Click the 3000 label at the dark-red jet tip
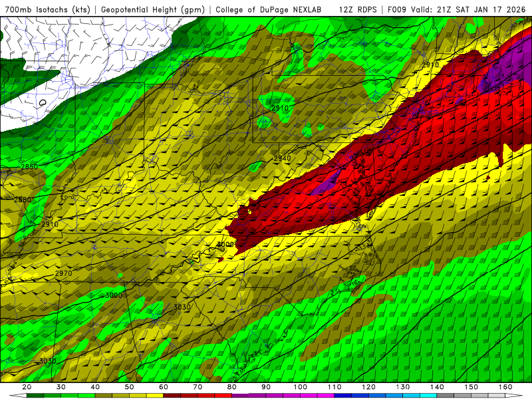532x399 pixels. tap(225, 244)
